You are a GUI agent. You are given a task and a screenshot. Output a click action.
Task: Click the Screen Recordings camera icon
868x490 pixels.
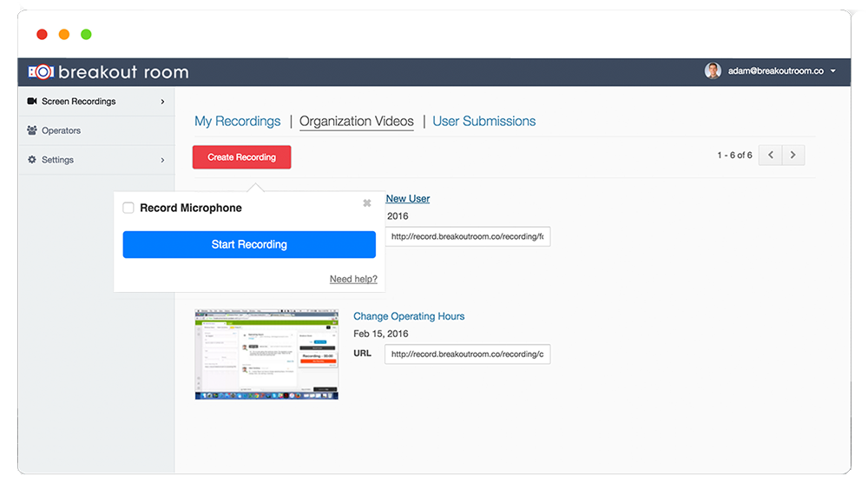click(32, 101)
